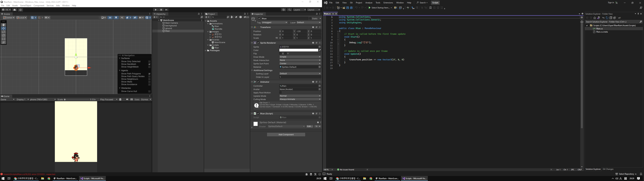Open Unity global search

(289, 10)
